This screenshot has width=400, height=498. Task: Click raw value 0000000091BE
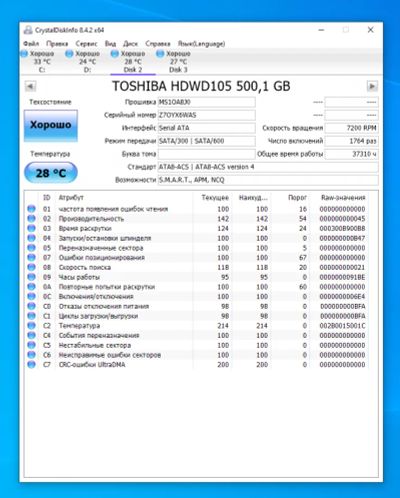342,277
